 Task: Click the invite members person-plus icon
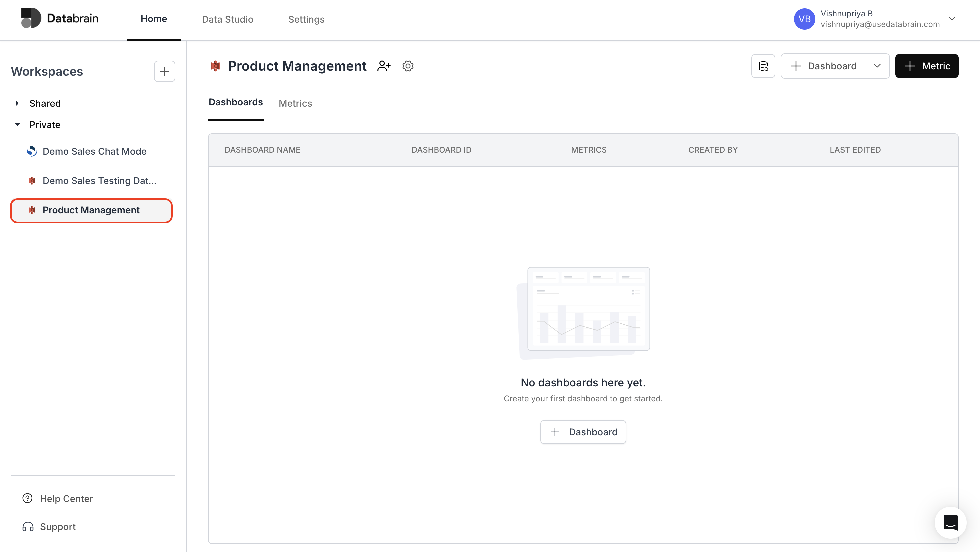click(x=383, y=66)
